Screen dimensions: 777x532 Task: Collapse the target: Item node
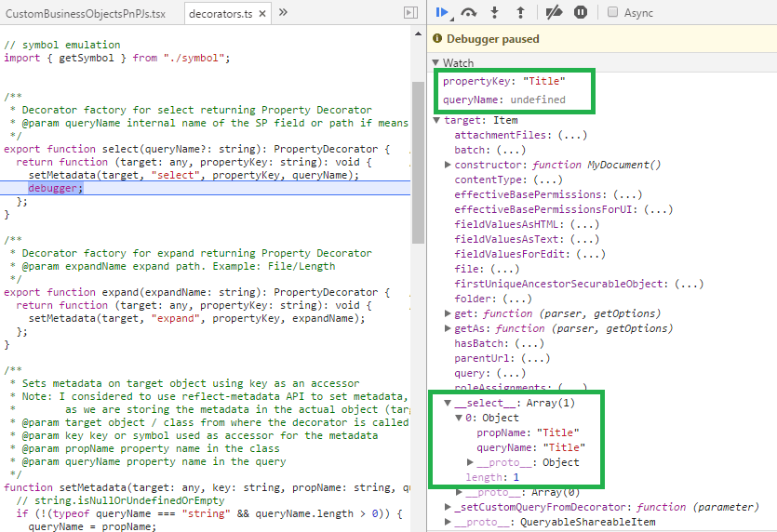[x=437, y=120]
